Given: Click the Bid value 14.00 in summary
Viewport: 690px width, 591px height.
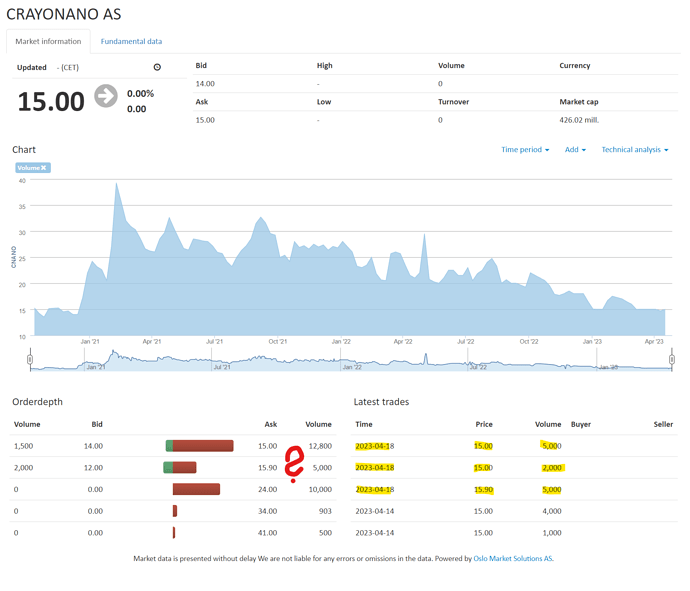Looking at the screenshot, I should pyautogui.click(x=205, y=84).
